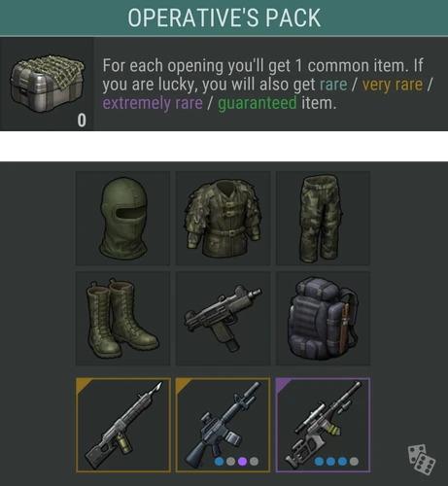
Task: Select the green balaclava mask item
Action: [x=122, y=219]
